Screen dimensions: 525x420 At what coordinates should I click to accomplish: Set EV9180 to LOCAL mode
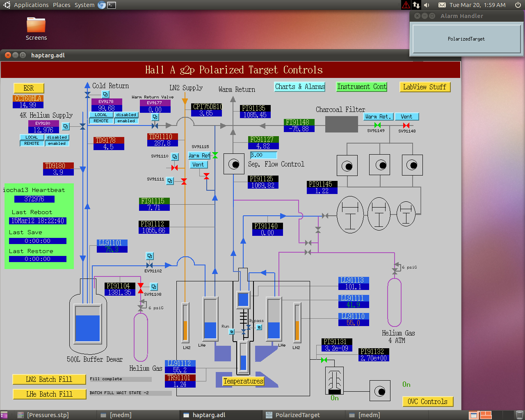coord(32,137)
